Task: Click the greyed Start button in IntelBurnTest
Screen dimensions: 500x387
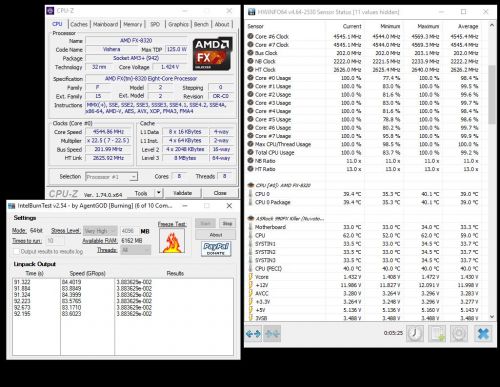Action: 205,223
